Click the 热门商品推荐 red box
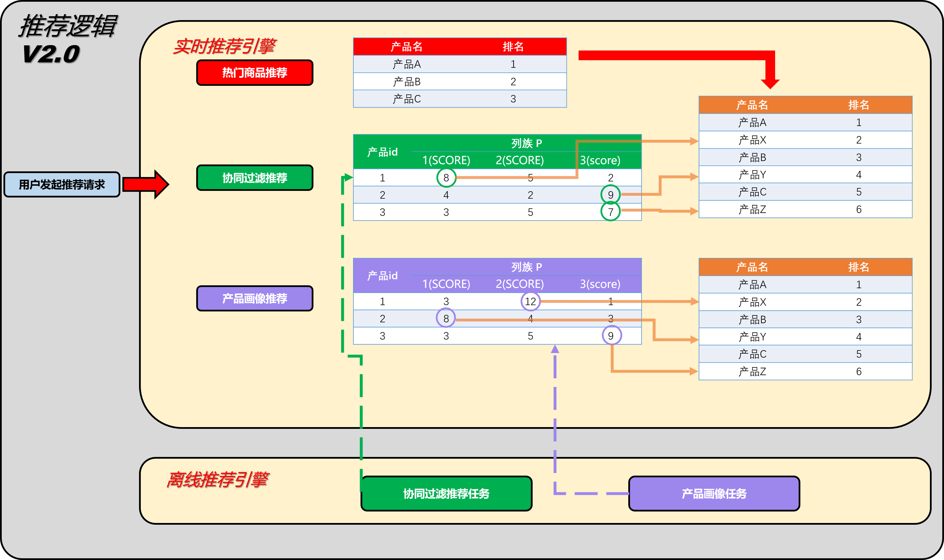 pyautogui.click(x=255, y=72)
